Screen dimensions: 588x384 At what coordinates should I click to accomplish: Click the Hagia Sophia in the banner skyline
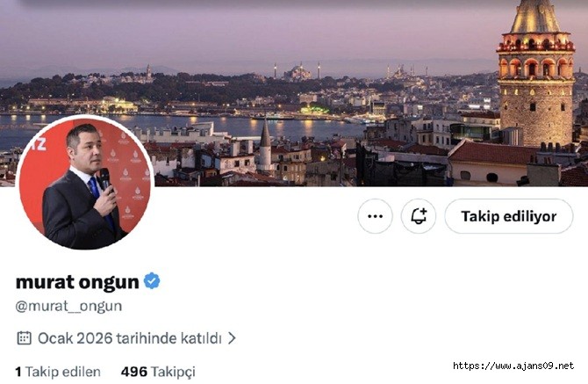coord(297,72)
